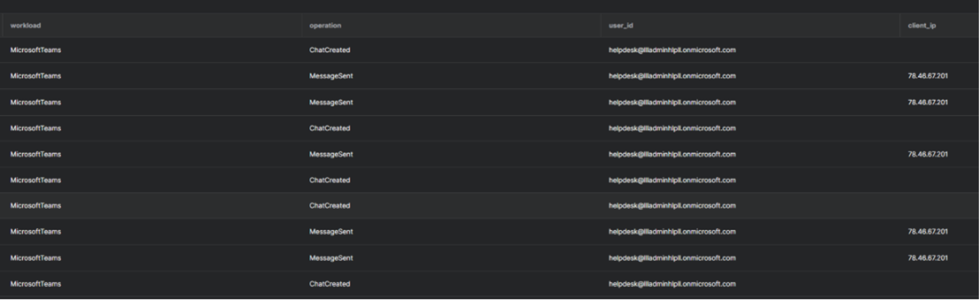Click IP 78.46.67.201 in the second row
The height and width of the screenshot is (301, 980).
point(927,76)
